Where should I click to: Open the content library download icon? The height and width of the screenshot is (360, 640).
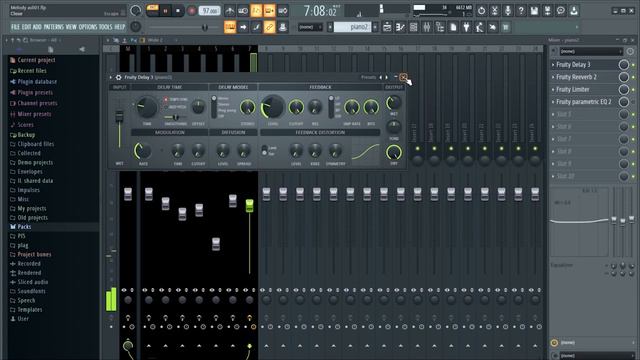coord(574,11)
